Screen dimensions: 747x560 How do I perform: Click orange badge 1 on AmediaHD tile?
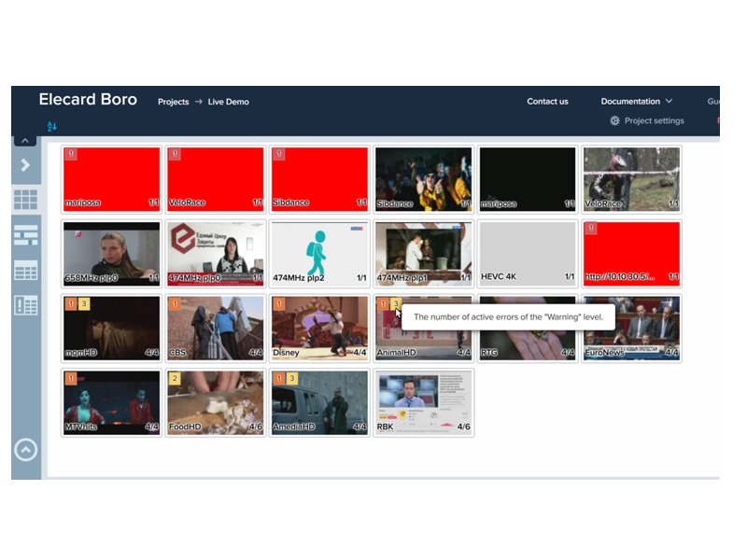point(279,378)
